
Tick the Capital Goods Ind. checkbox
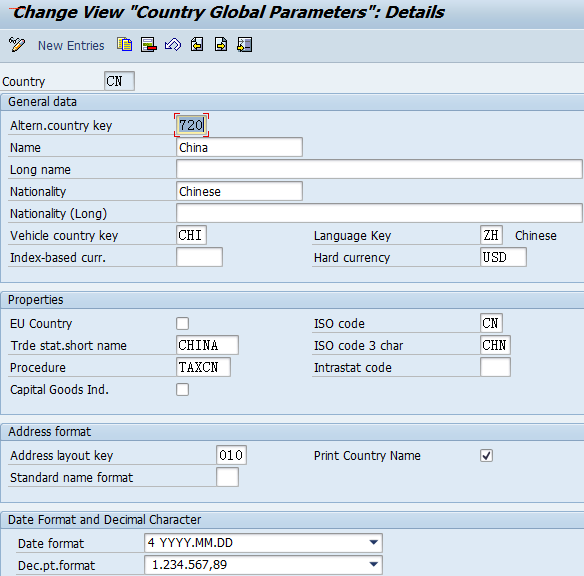[182, 389]
